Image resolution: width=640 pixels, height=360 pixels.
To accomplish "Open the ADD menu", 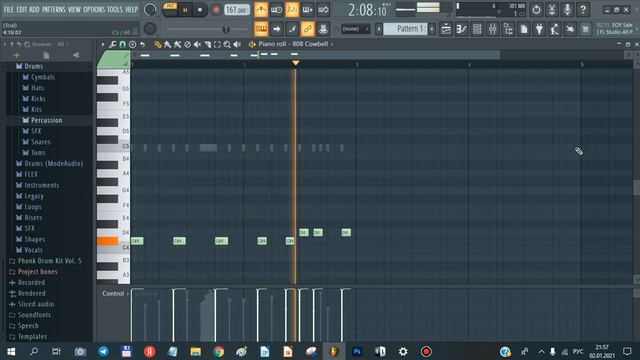I will point(34,9).
